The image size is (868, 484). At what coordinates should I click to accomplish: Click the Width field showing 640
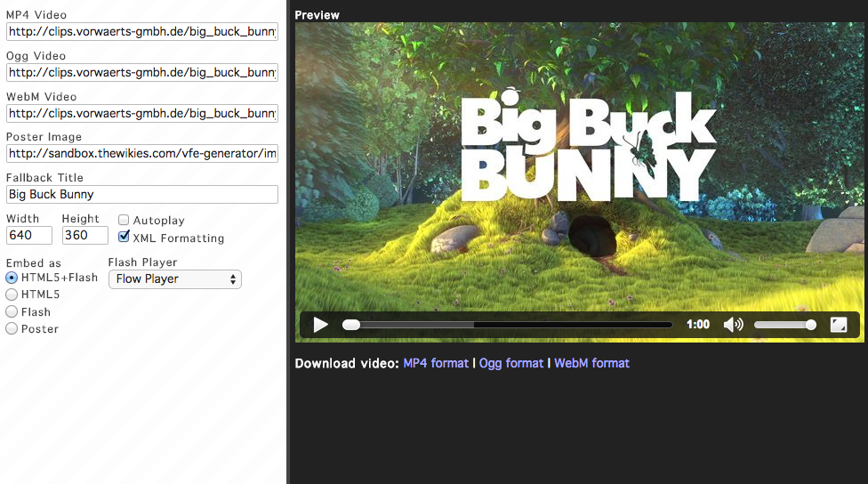click(29, 236)
